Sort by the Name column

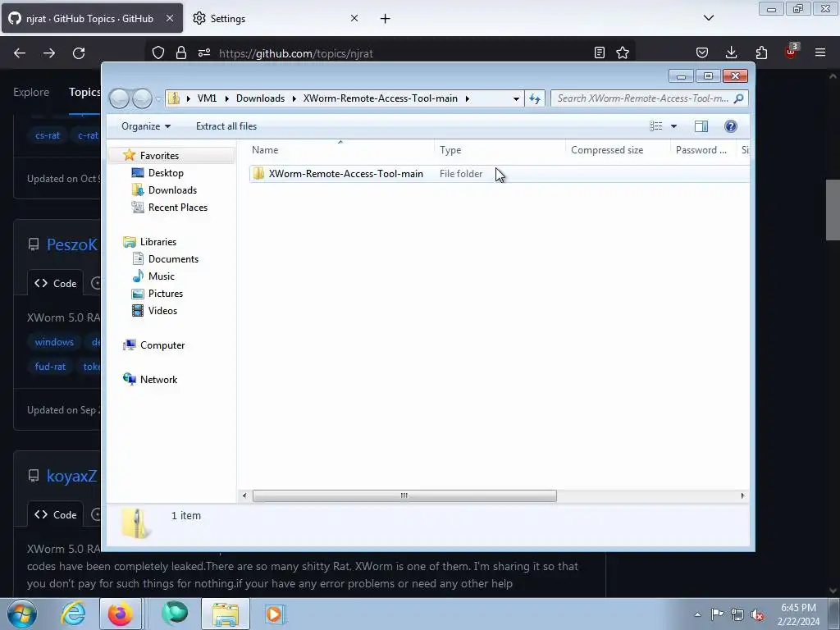click(x=340, y=150)
